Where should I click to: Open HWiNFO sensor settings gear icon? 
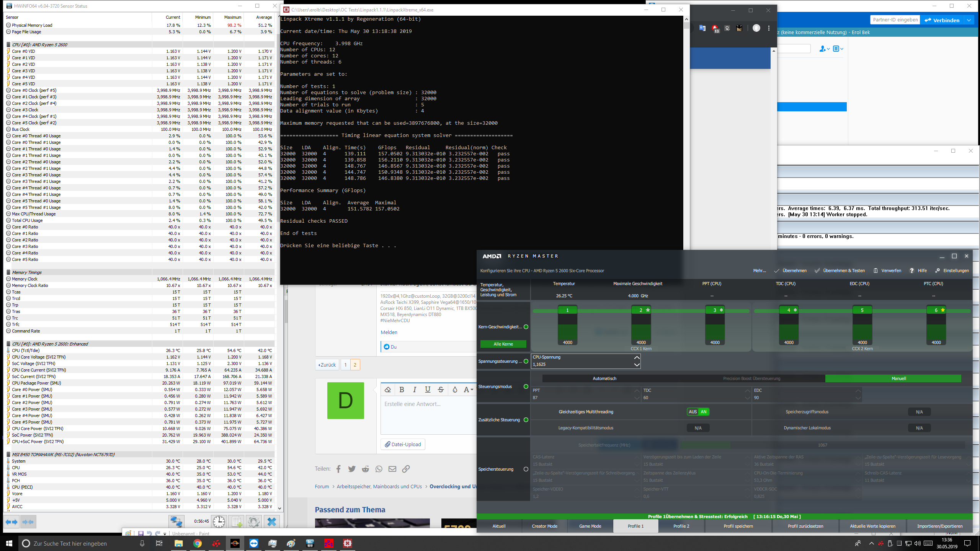coord(253,522)
